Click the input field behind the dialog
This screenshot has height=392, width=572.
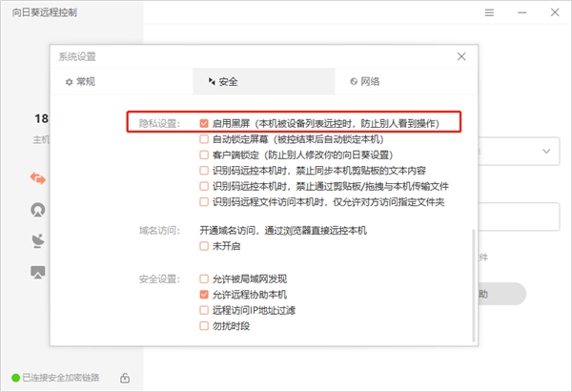click(519, 217)
